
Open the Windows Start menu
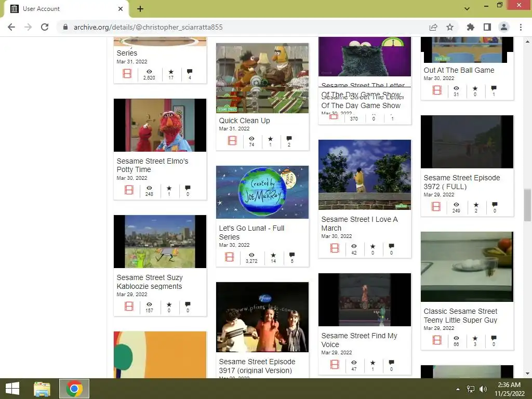tap(12, 389)
